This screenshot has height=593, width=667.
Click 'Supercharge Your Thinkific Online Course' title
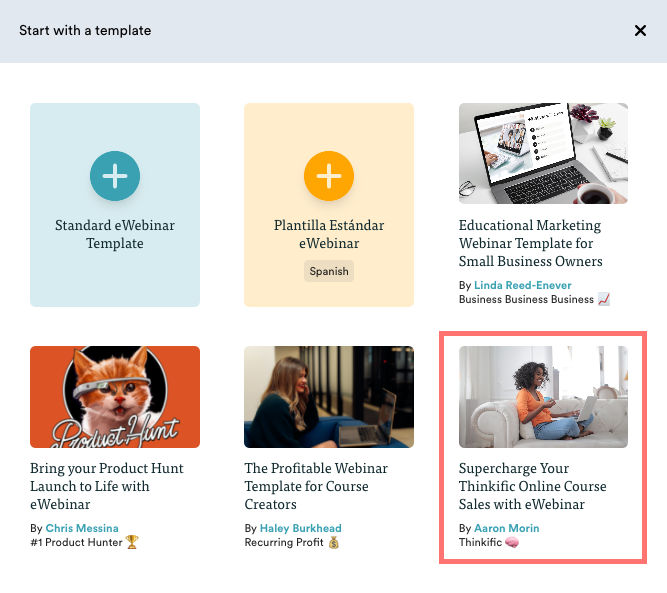(533, 486)
